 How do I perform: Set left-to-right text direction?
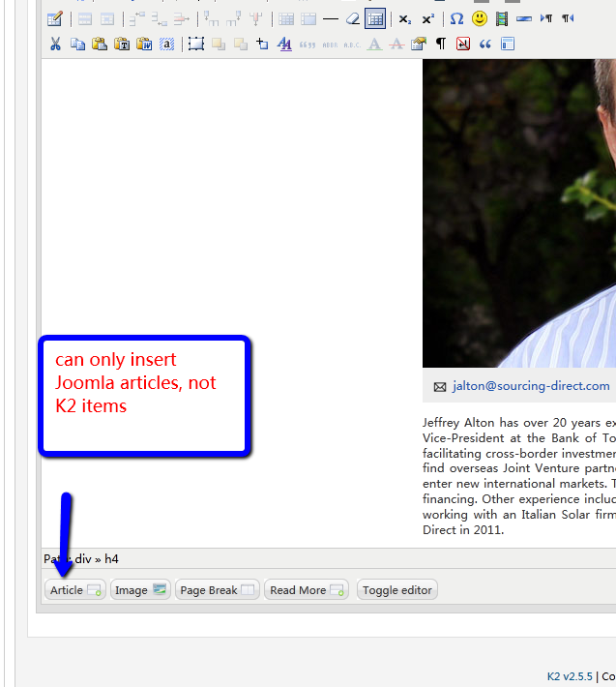[x=546, y=18]
